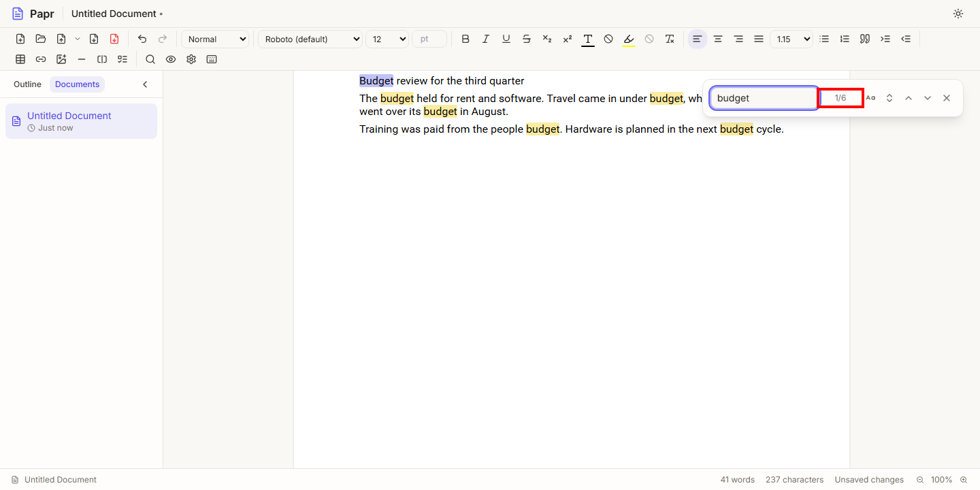The height and width of the screenshot is (490, 980).
Task: Toggle strikethrough formatting
Action: pyautogui.click(x=527, y=39)
